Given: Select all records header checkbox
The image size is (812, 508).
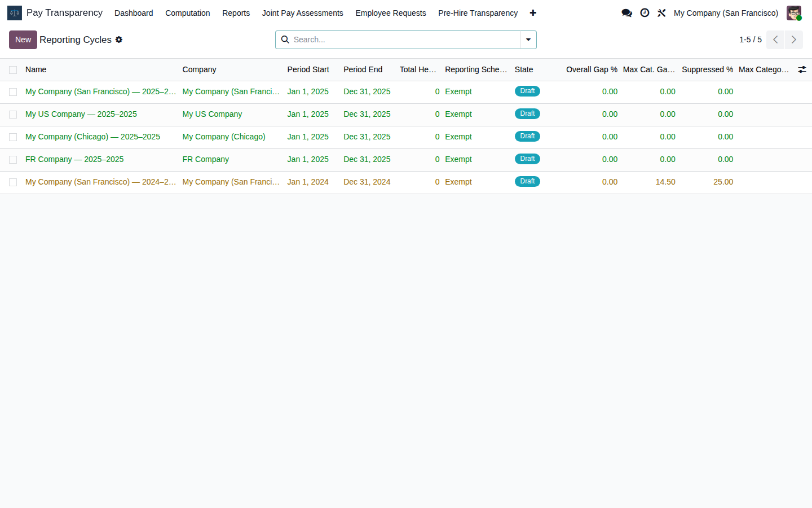Looking at the screenshot, I should click(x=13, y=70).
